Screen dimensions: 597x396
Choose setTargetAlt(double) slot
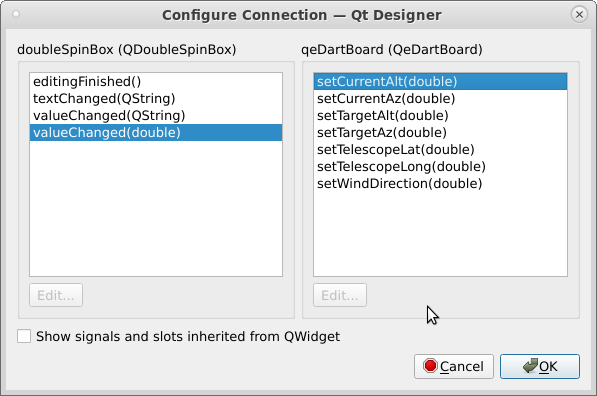[440, 115]
